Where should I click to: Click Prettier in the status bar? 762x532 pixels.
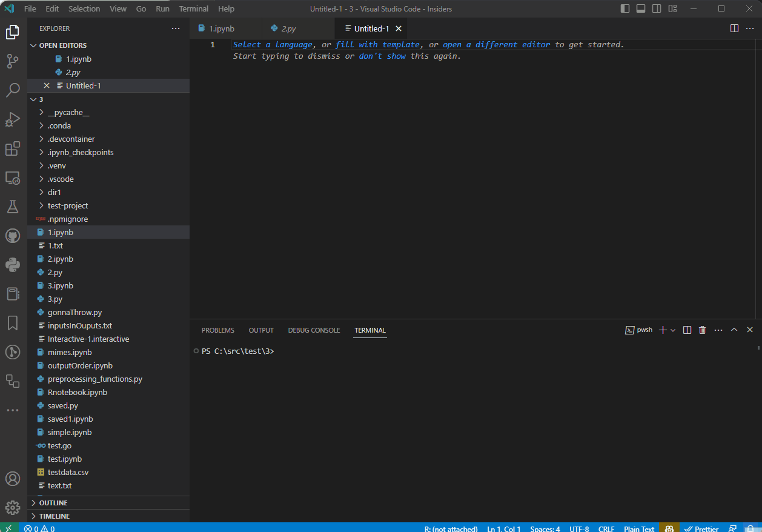[x=701, y=528]
